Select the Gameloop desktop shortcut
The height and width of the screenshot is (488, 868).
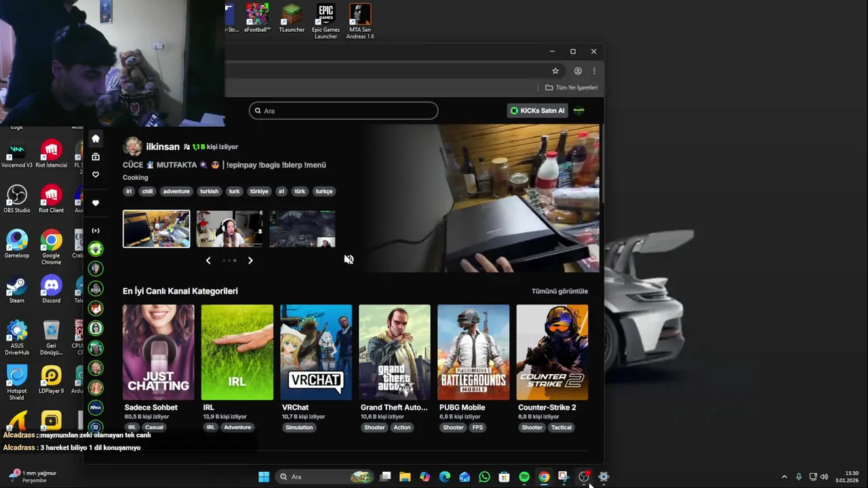coord(17,245)
